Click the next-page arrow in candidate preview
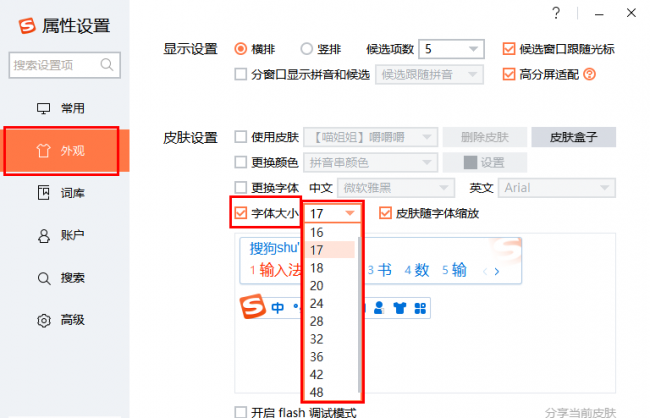The width and height of the screenshot is (650, 418). pos(497,272)
